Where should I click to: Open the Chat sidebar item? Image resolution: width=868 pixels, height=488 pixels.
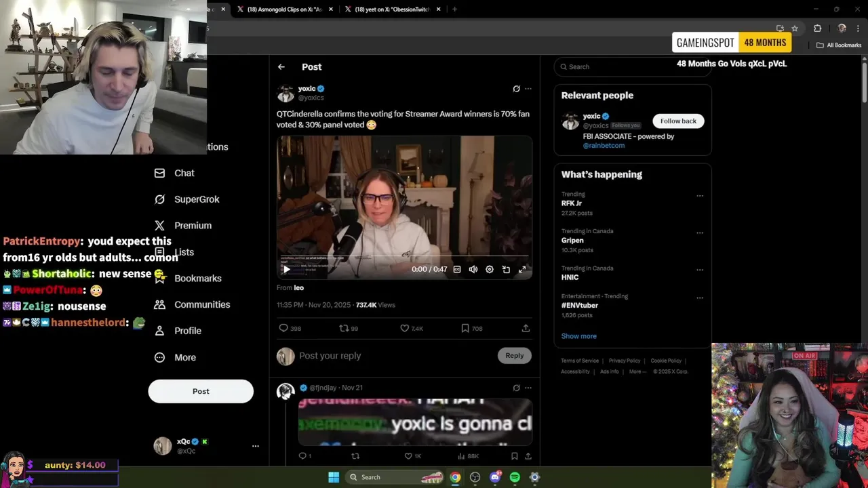174,173
